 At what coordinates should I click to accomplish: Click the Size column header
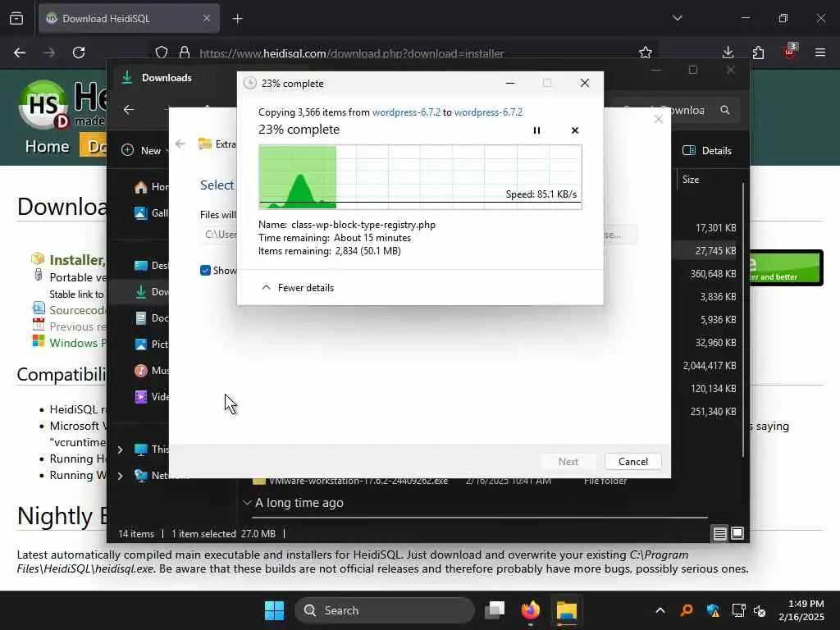[x=691, y=180]
